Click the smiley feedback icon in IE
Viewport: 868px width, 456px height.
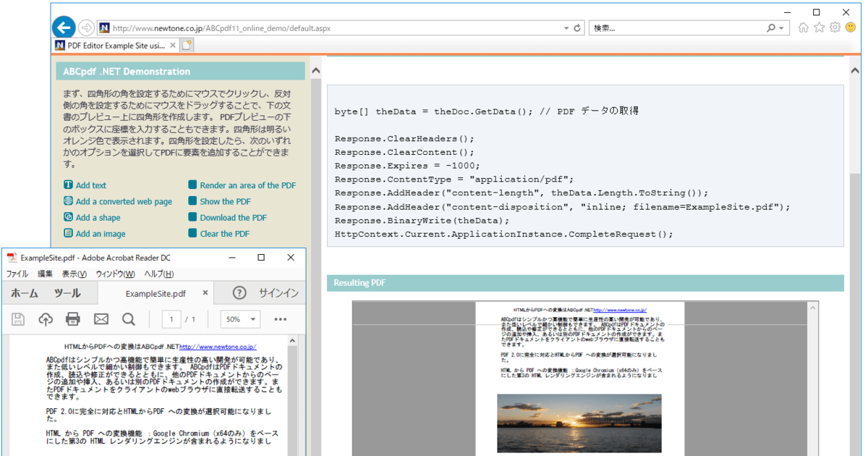pyautogui.click(x=851, y=27)
